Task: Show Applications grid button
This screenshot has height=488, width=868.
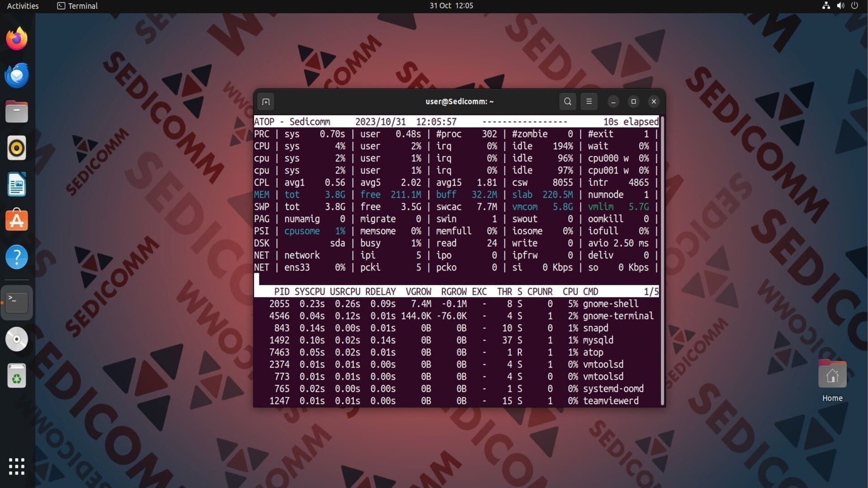Action: [17, 466]
